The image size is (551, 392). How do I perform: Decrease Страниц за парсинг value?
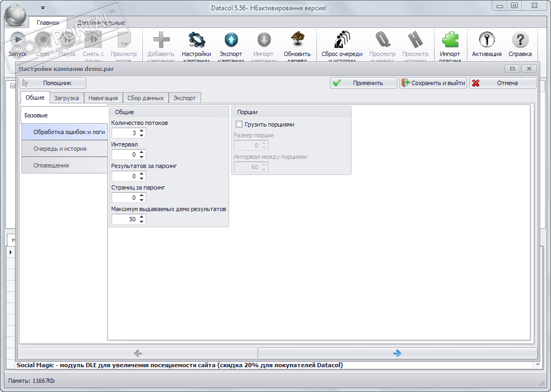pos(142,200)
